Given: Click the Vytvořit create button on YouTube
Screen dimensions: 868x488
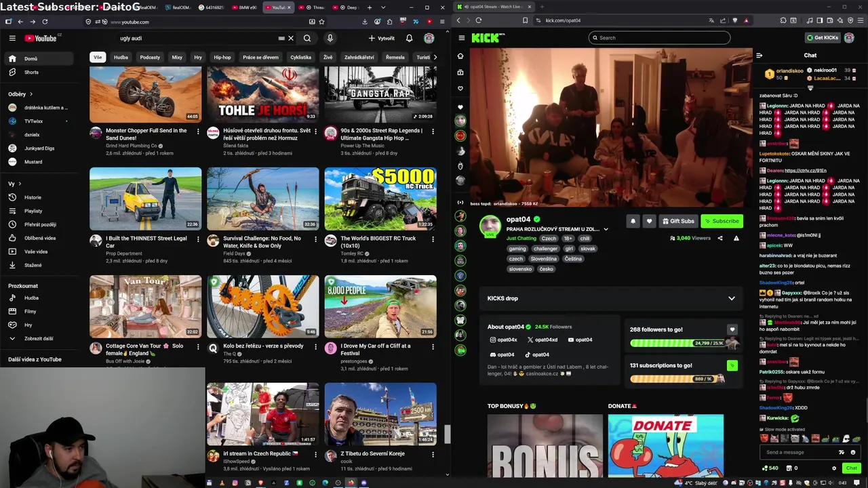Looking at the screenshot, I should pos(382,39).
